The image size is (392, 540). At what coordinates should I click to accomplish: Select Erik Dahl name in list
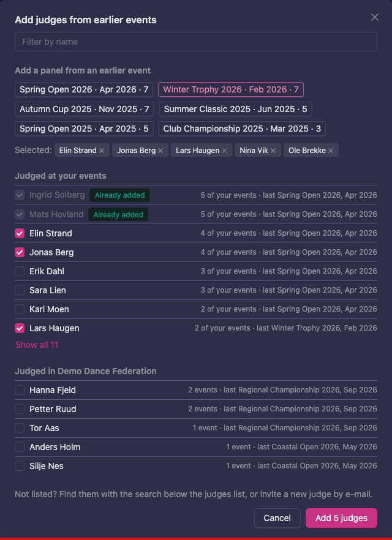pyautogui.click(x=47, y=271)
